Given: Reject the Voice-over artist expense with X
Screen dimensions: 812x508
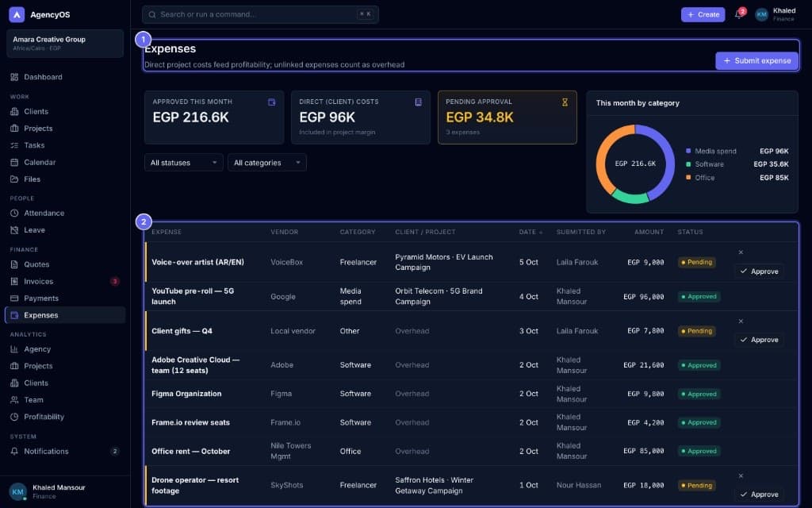Looking at the screenshot, I should pyautogui.click(x=741, y=252).
